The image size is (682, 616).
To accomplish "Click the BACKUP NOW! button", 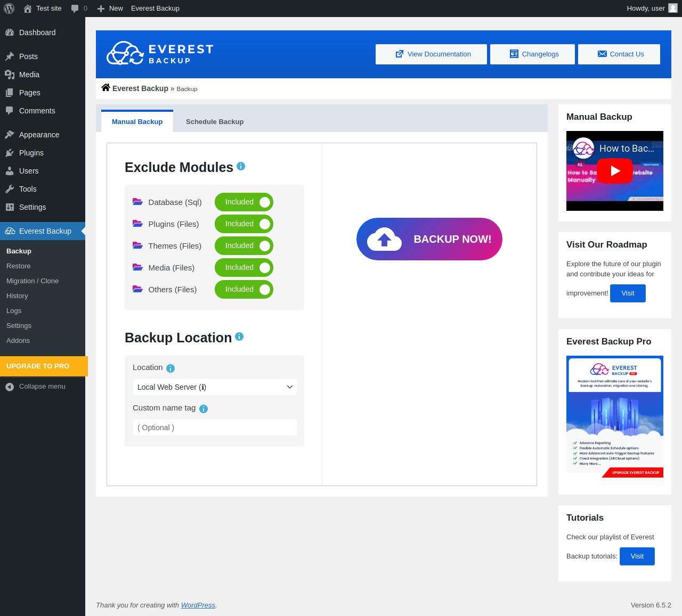I will click(x=429, y=239).
